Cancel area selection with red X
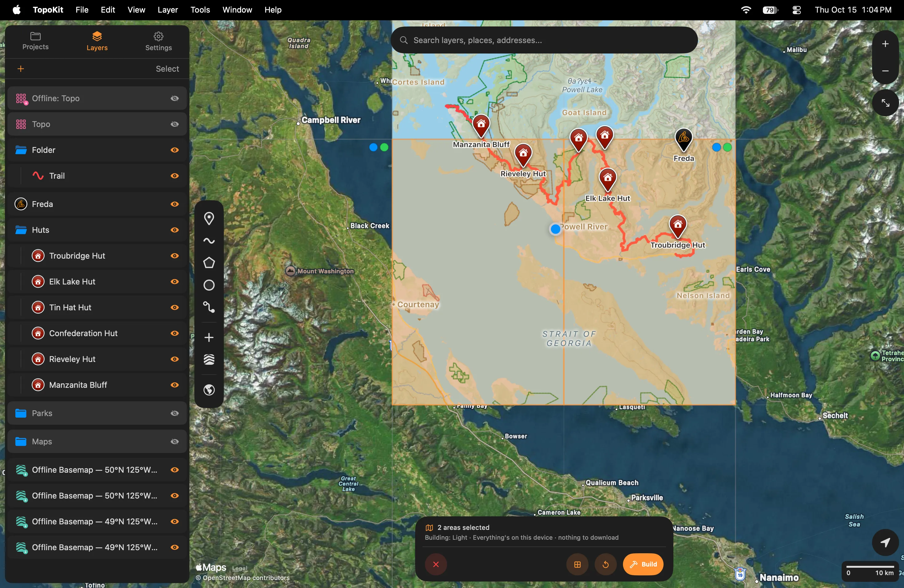 pos(436,564)
